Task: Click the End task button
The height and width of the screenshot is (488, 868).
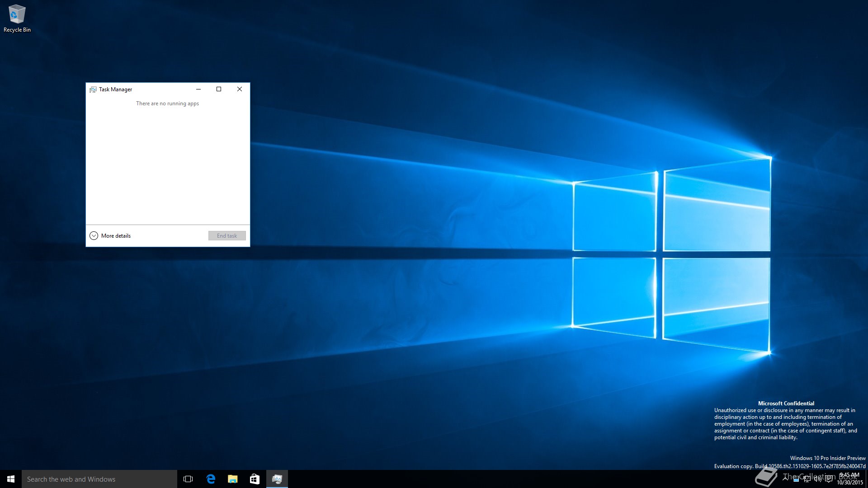Action: (x=227, y=236)
